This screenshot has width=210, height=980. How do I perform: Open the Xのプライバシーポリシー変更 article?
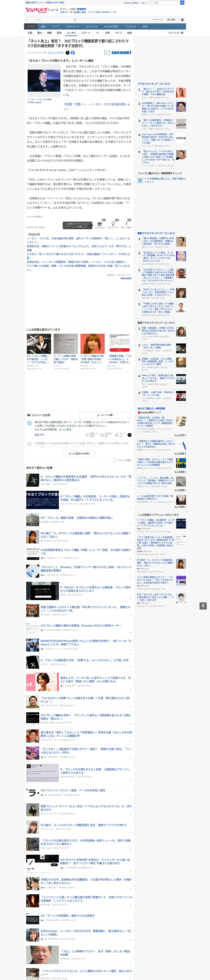73,790
